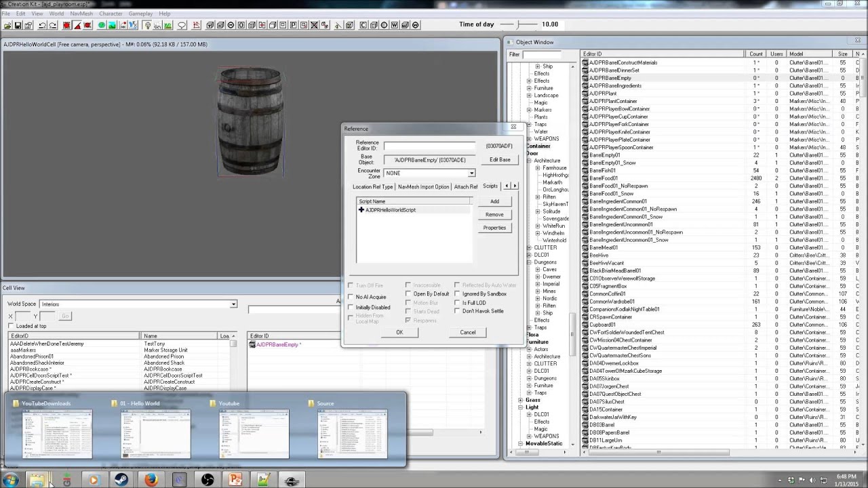Enable Ignored By Sandbox checkbox
Viewport: 868px width, 488px height.
pyautogui.click(x=457, y=293)
